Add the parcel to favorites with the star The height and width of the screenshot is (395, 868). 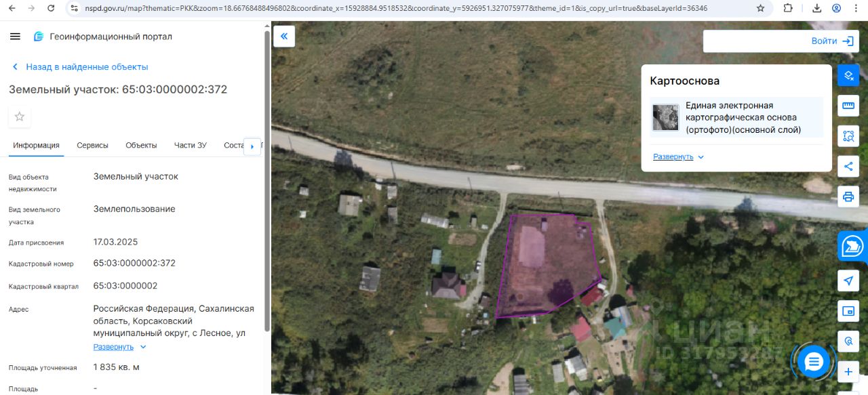(20, 117)
